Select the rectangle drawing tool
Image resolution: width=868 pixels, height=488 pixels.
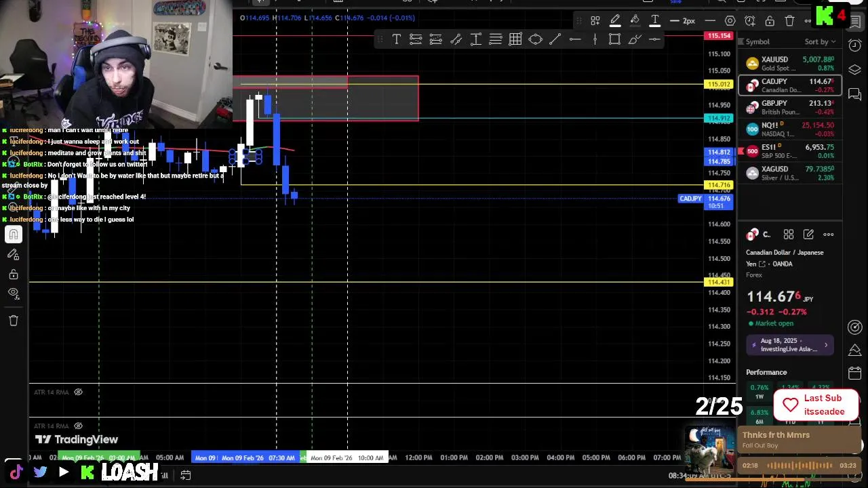614,39
